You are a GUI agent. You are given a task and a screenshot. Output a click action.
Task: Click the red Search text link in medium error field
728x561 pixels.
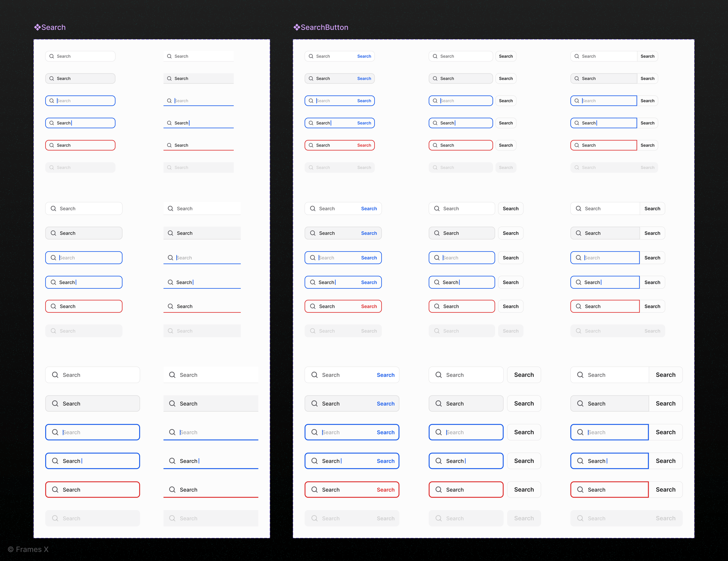pyautogui.click(x=369, y=306)
